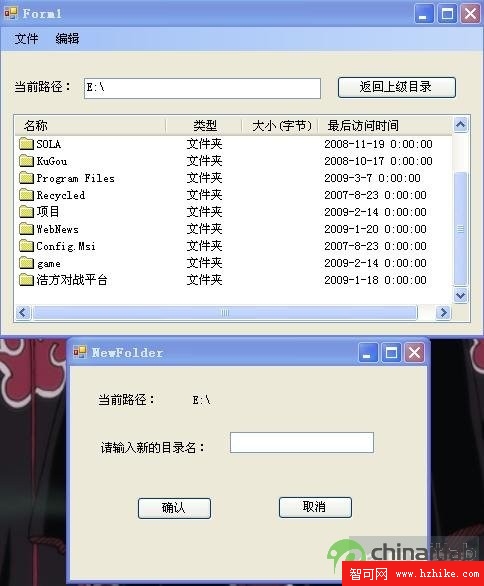This screenshot has width=484, height=586.
Task: Click the Config.Msi folder icon
Action: (26, 246)
